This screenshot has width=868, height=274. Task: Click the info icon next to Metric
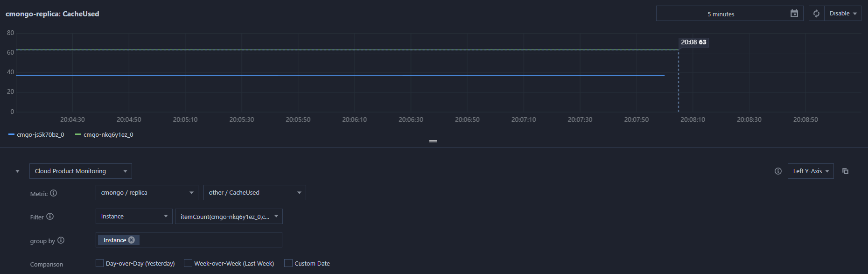54,193
